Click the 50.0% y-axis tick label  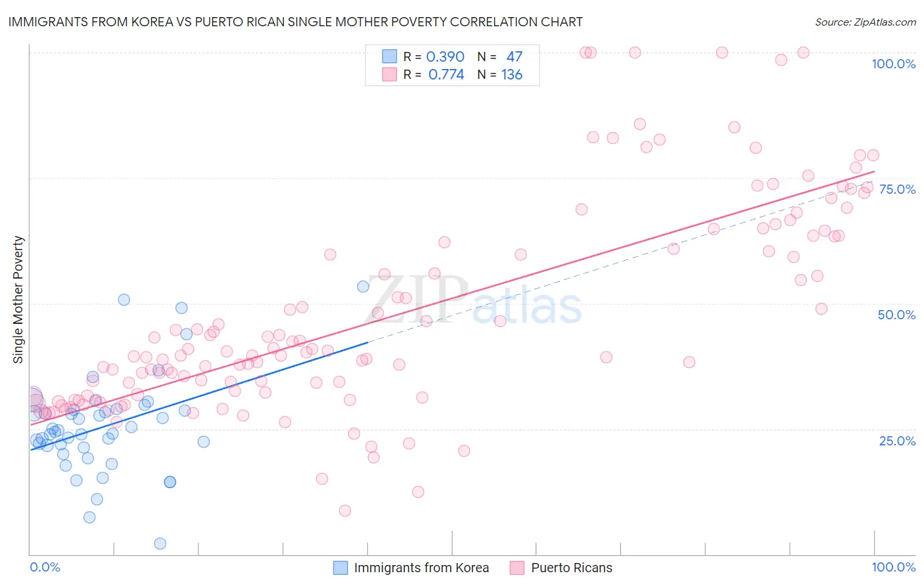[x=896, y=315]
